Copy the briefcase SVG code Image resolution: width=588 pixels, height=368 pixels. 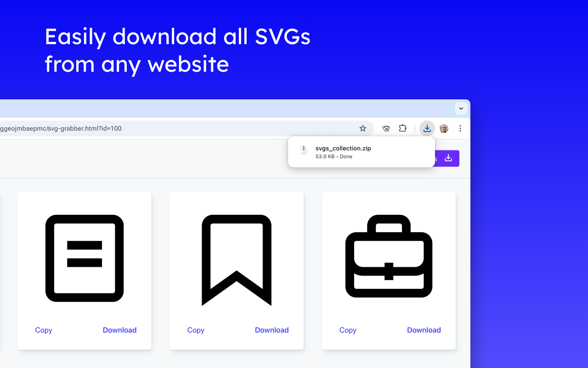pos(348,330)
